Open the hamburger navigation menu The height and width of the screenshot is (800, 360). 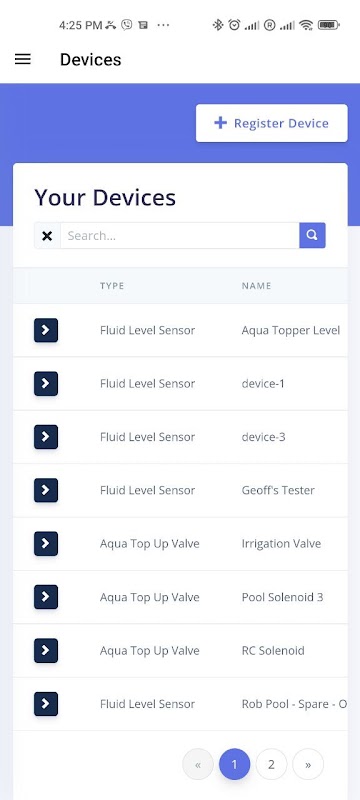pyautogui.click(x=22, y=59)
